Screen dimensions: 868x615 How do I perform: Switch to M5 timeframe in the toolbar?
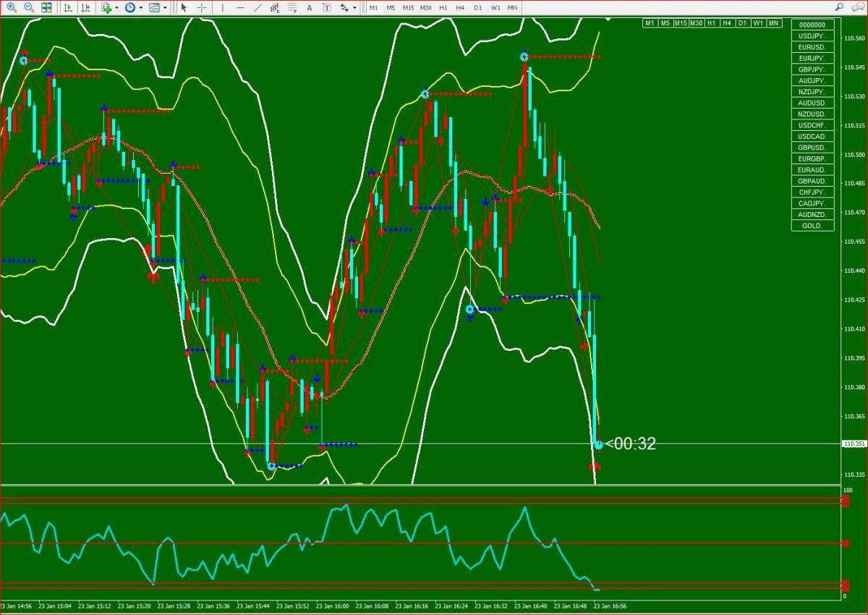(391, 7)
